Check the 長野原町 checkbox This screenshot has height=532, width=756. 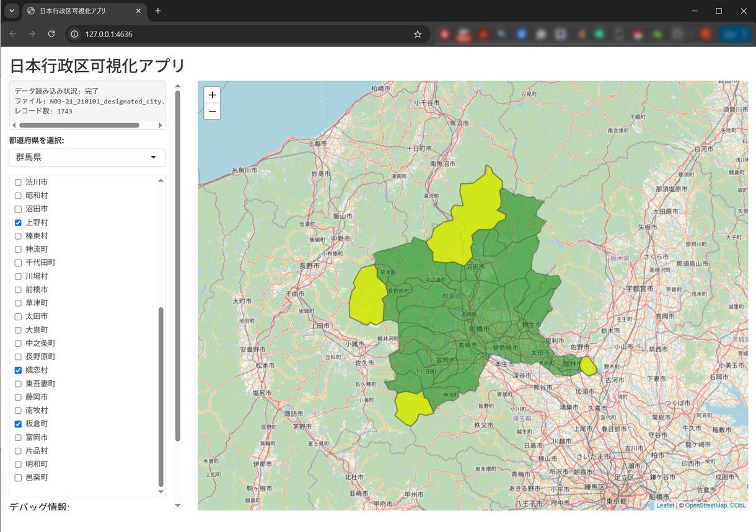tap(18, 357)
